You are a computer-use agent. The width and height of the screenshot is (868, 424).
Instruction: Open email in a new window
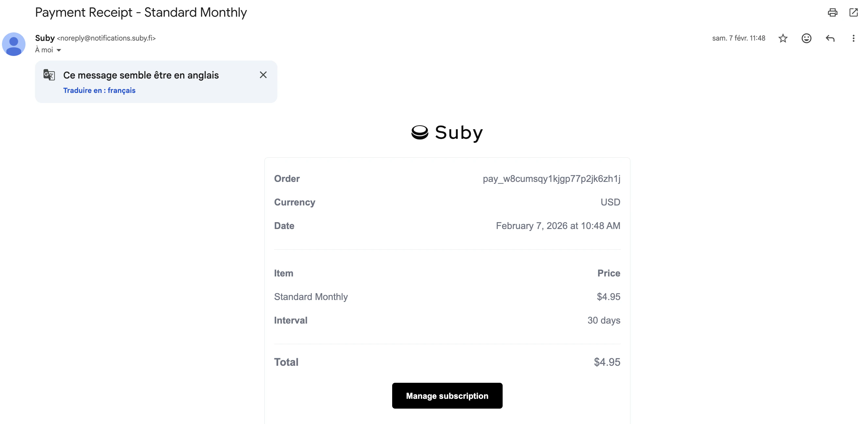(x=853, y=12)
